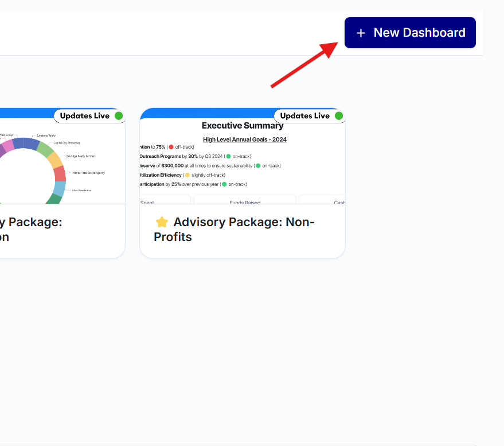This screenshot has width=504, height=446.
Task: Click the yellow slightly off-track status dot
Action: click(187, 175)
